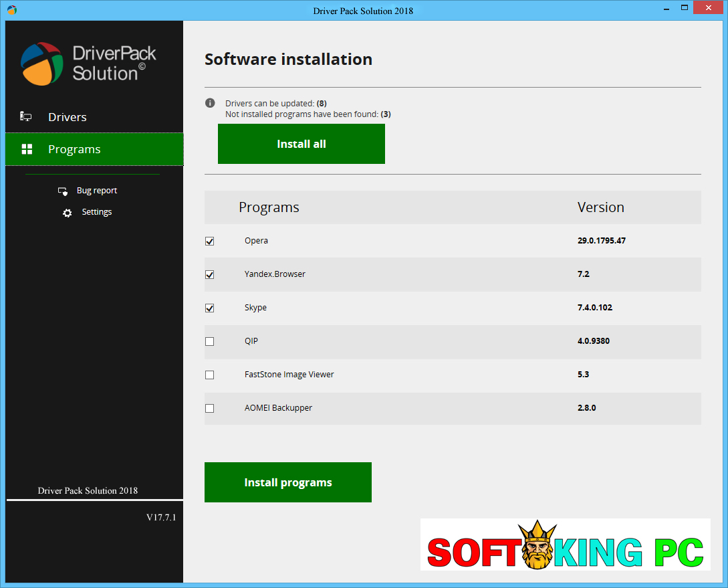Click the DriverPack Solution logo icon
The image size is (728, 588).
tap(42, 64)
